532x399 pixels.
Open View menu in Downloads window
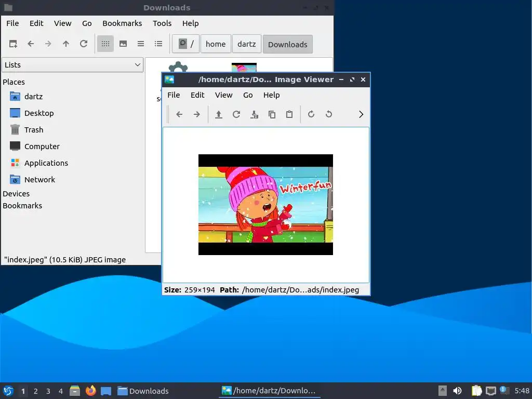63,23
